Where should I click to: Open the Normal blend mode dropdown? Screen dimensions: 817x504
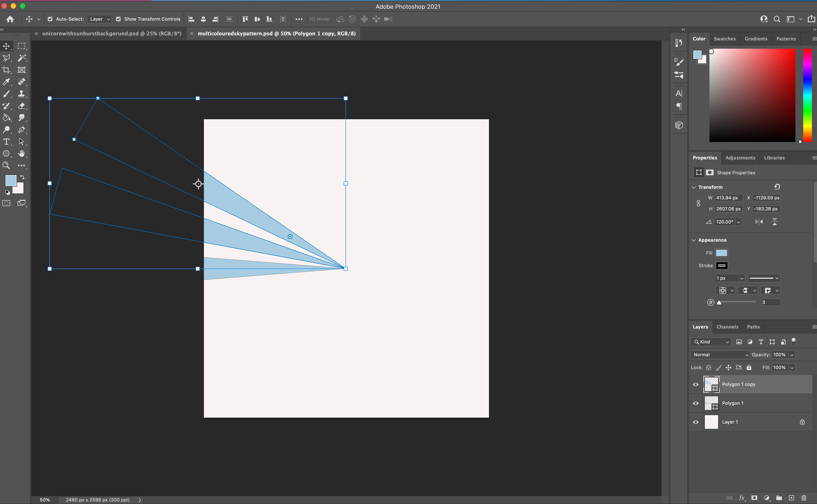pos(720,355)
